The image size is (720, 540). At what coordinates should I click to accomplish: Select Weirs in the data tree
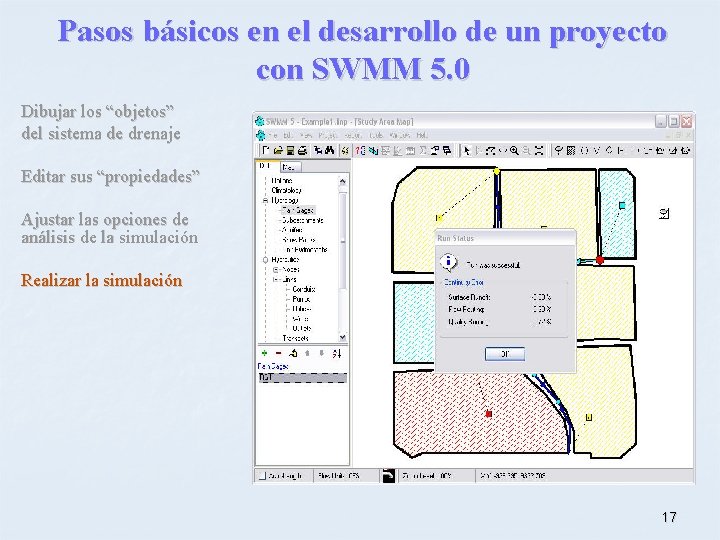[300, 319]
